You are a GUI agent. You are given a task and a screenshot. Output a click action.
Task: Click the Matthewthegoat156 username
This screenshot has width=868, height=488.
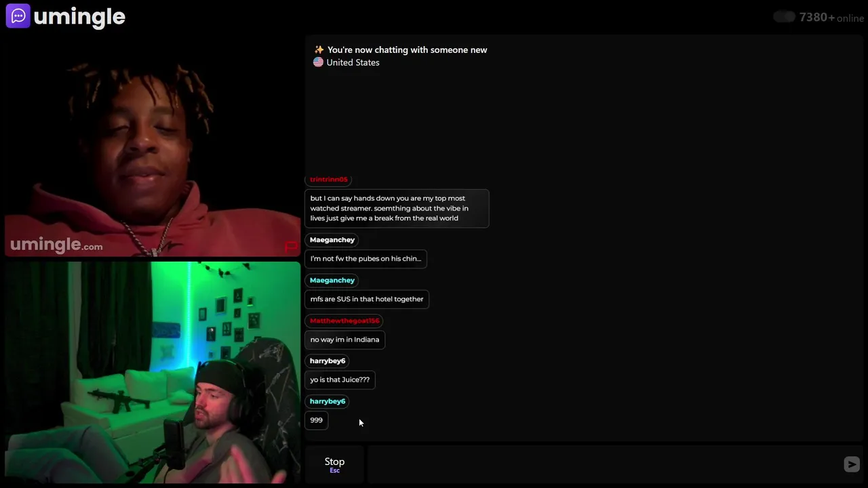(x=344, y=321)
